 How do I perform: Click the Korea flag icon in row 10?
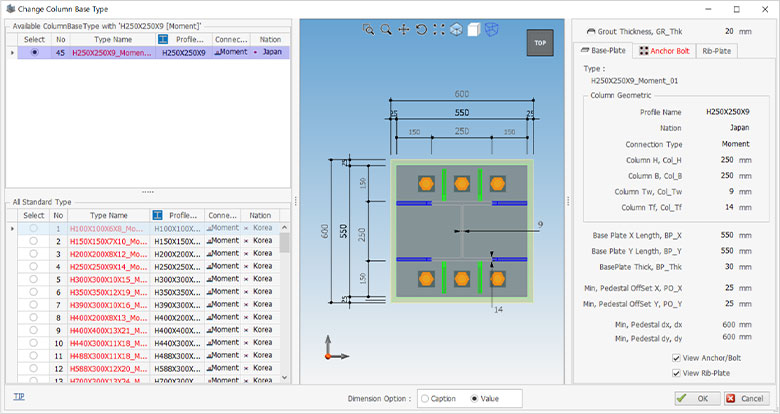point(246,343)
